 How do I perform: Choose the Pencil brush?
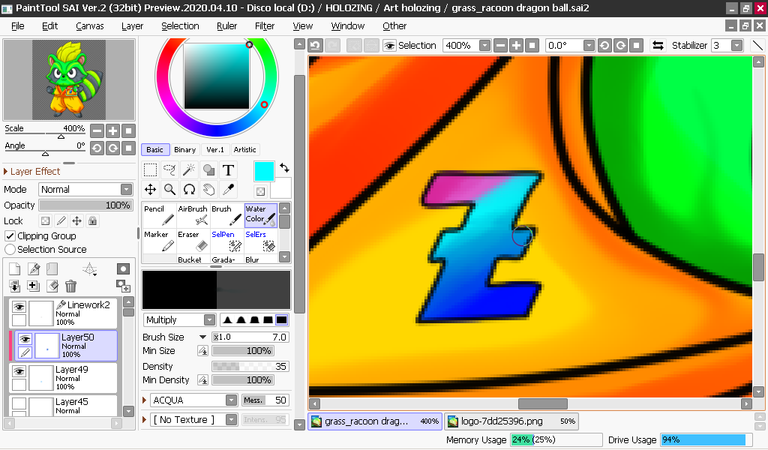tap(159, 215)
